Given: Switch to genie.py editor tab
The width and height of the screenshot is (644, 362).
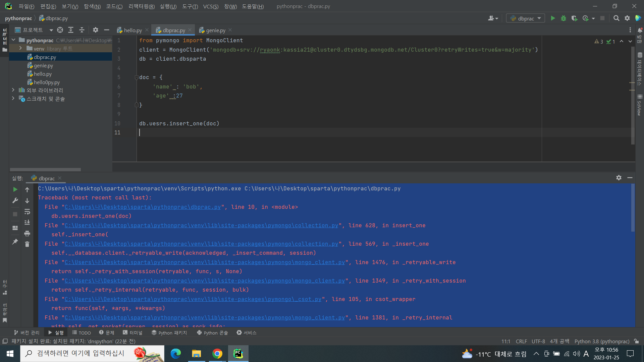Looking at the screenshot, I should point(216,30).
